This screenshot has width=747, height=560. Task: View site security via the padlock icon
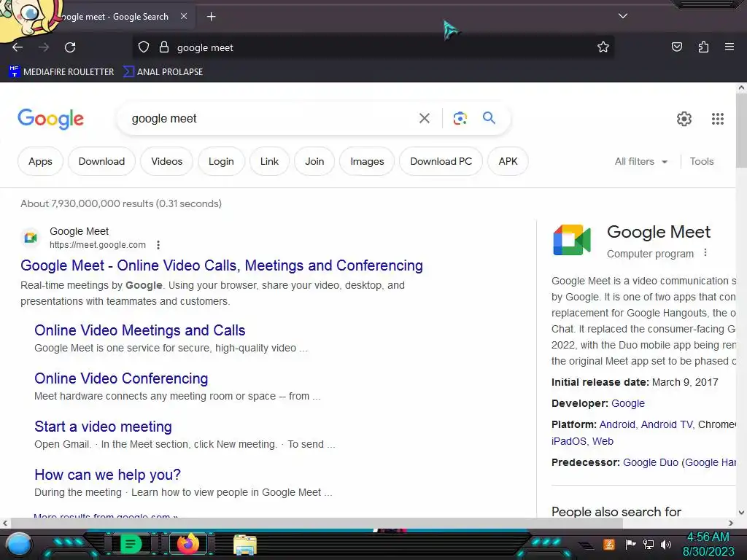click(x=164, y=47)
